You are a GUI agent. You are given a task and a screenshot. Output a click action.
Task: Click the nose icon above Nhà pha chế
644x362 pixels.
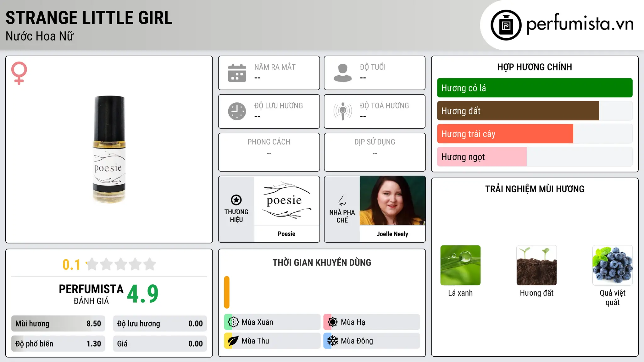pos(342,200)
